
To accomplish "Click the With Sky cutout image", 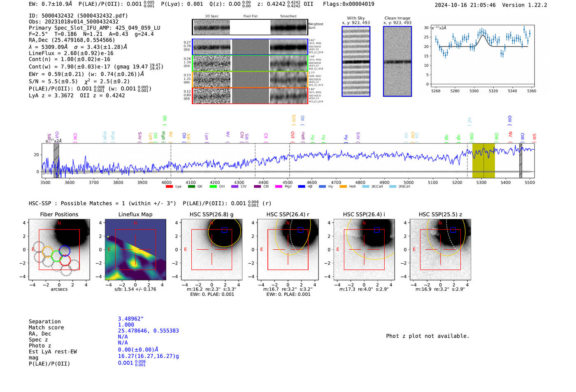I will (356, 61).
